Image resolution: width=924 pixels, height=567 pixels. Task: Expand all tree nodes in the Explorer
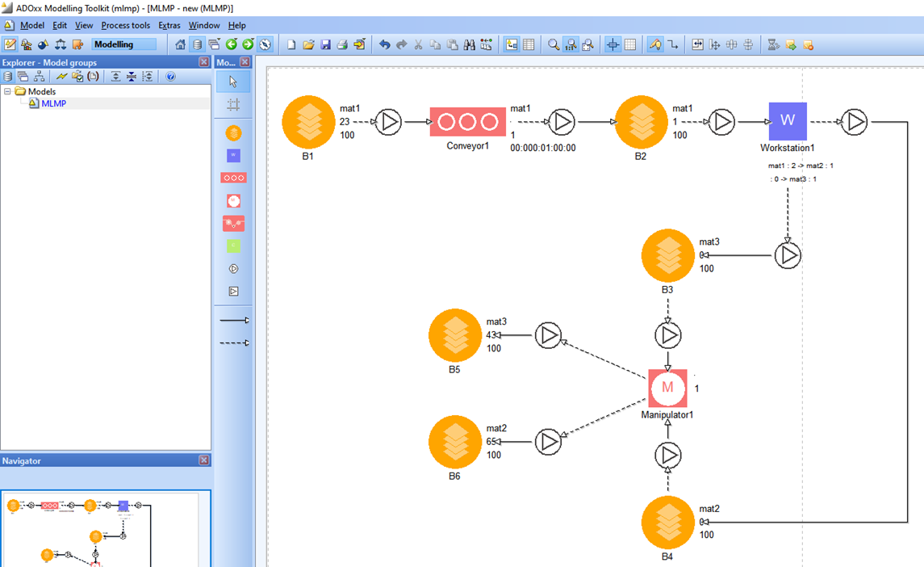115,76
